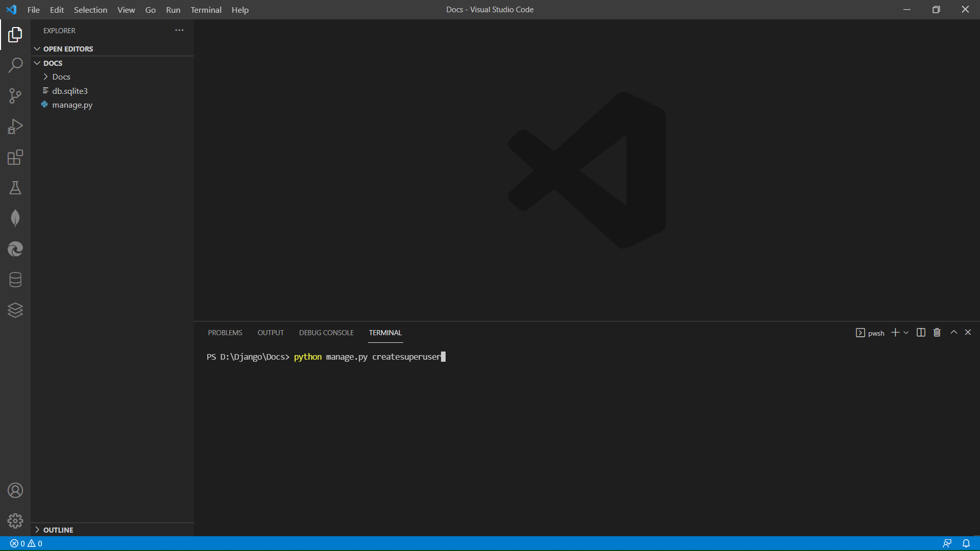Click the Accounts profile icon
Image resolution: width=980 pixels, height=551 pixels.
15,490
